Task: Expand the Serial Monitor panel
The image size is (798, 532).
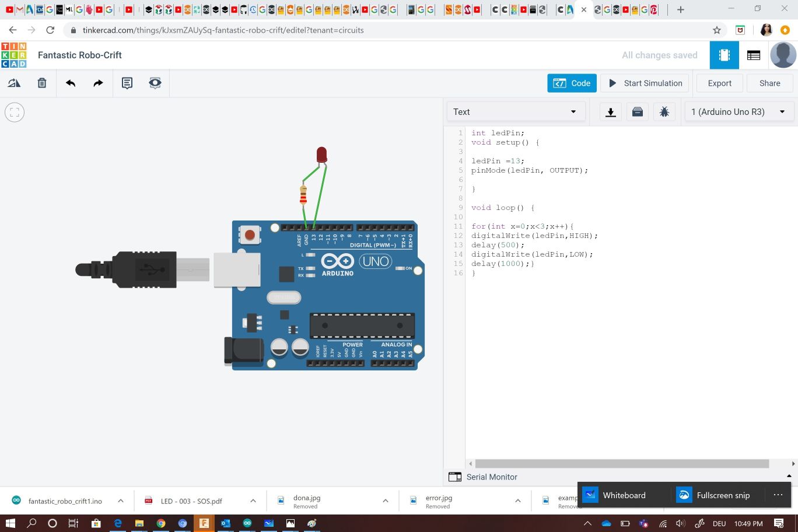Action: (789, 477)
